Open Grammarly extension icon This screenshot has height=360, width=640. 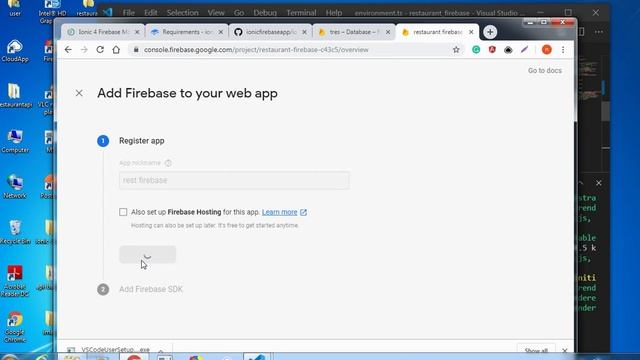(x=476, y=50)
